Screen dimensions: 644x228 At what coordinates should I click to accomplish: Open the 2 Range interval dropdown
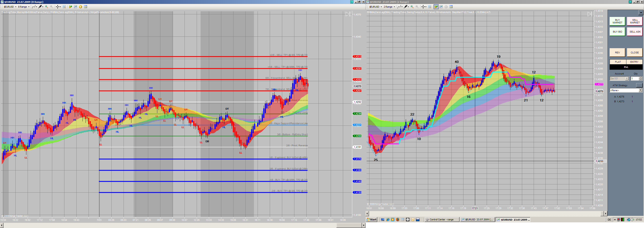pos(389,7)
